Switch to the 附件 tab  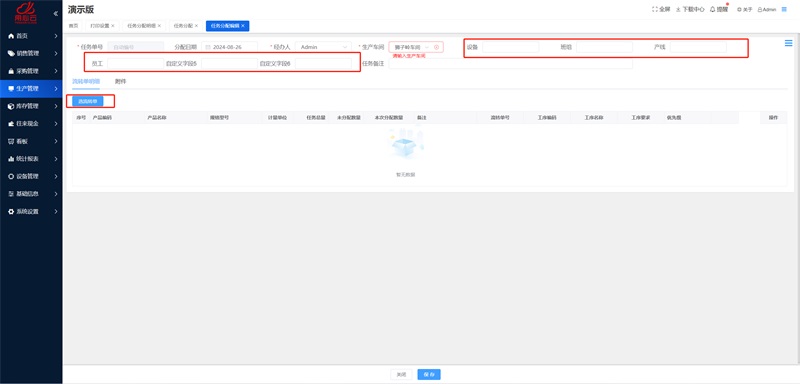point(120,82)
